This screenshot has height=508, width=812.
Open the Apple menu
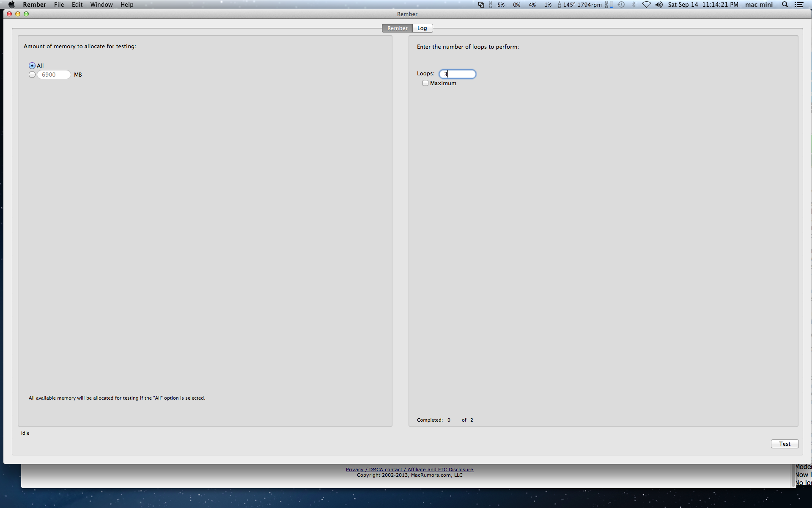point(11,5)
